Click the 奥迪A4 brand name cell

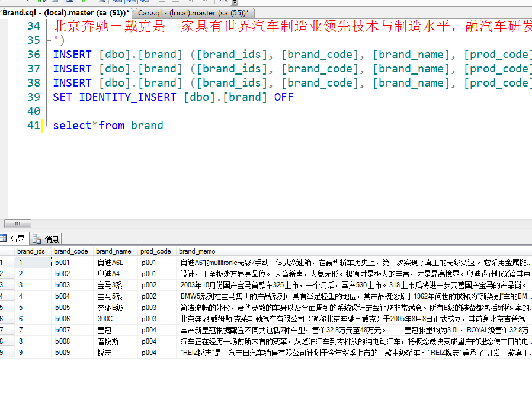tap(116, 274)
